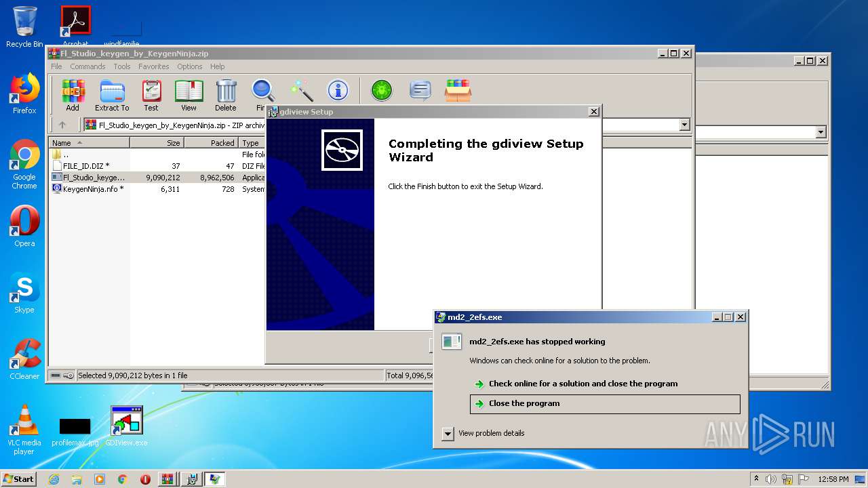Screen dimensions: 868x488
Task: Open the Help menu
Action: [x=217, y=66]
